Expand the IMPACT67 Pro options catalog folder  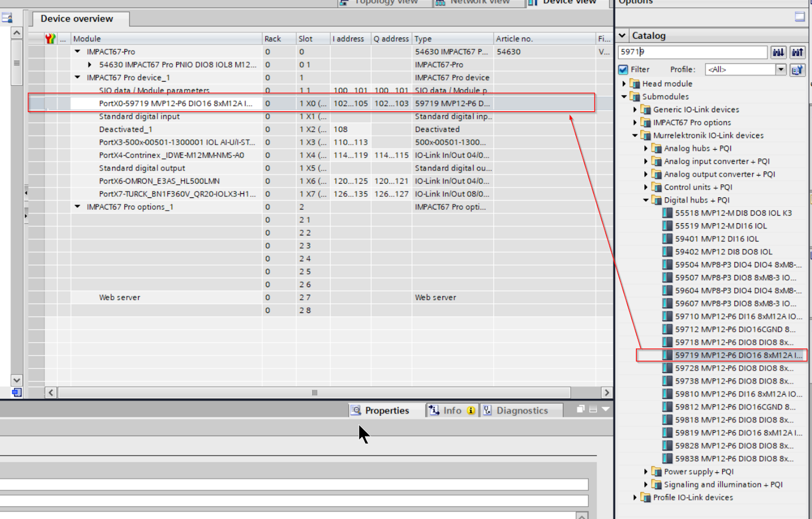635,122
